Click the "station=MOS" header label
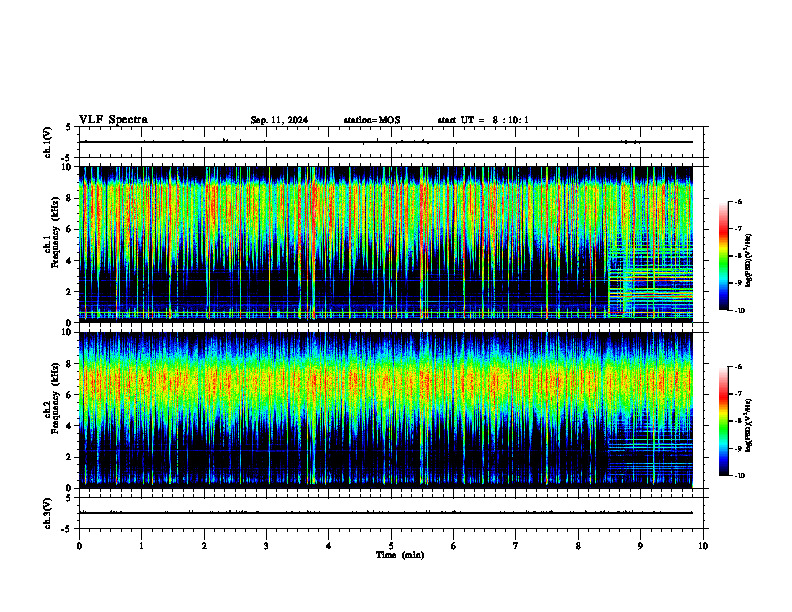 tap(372, 120)
